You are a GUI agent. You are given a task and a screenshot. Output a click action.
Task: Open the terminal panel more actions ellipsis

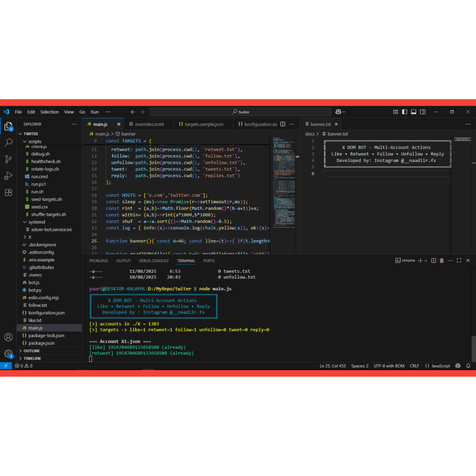tap(450, 260)
